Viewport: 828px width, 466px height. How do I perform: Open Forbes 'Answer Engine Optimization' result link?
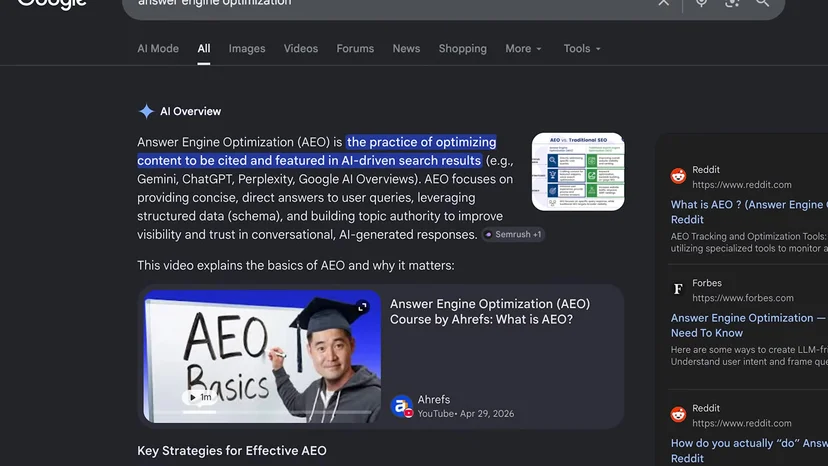749,325
